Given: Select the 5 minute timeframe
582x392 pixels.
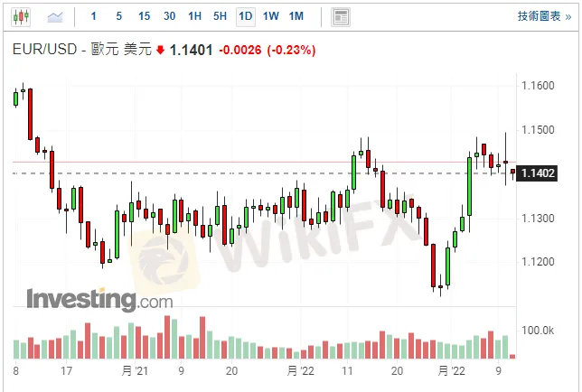Looking at the screenshot, I should click(119, 16).
